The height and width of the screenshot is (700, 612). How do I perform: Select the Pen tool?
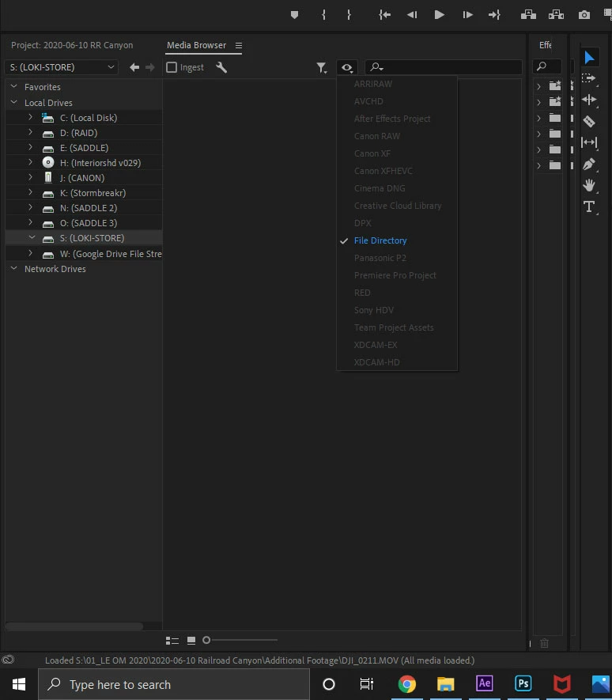pos(589,164)
